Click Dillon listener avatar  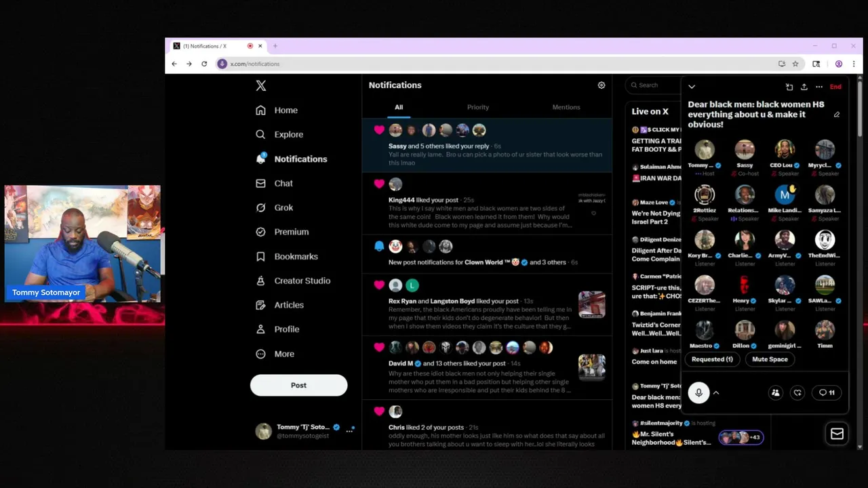[x=745, y=330]
